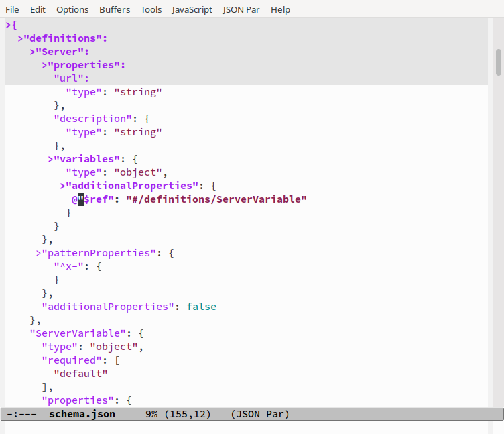The image size is (504, 434).
Task: Open the Edit menu
Action: click(38, 9)
